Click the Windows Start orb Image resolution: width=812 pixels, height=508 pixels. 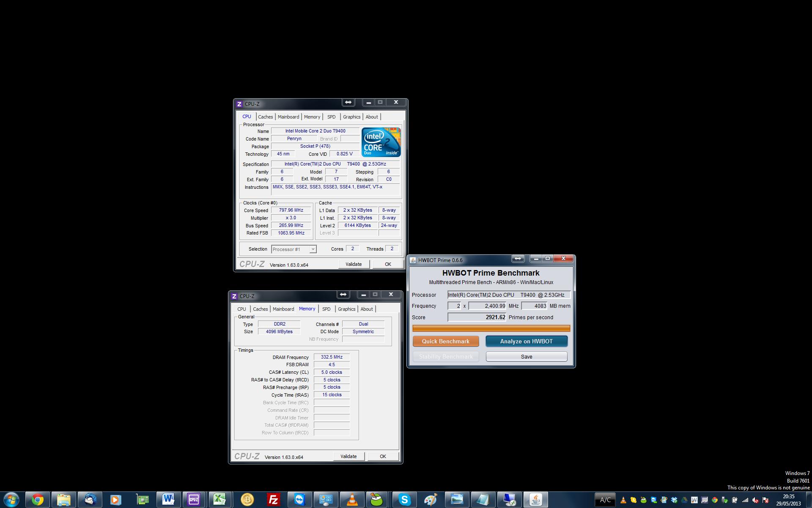coord(11,500)
